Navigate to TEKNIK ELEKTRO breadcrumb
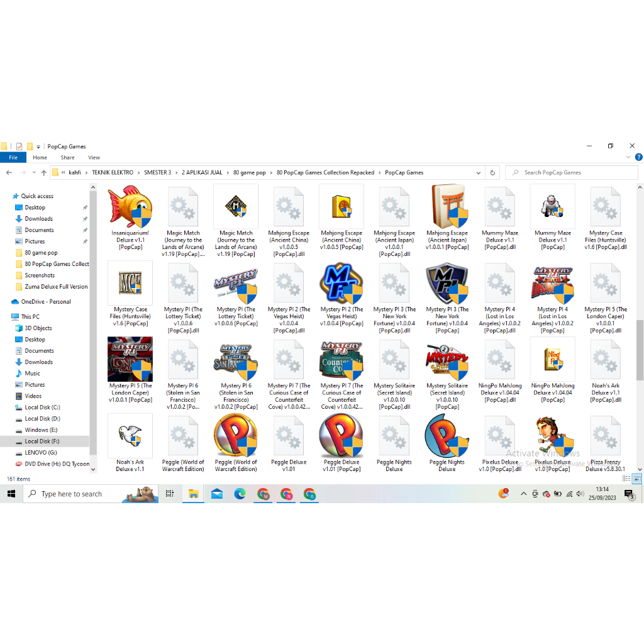The height and width of the screenshot is (644, 644). 113,172
